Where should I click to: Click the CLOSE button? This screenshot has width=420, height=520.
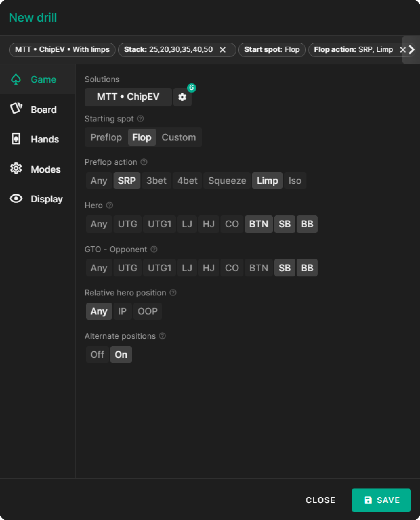320,500
